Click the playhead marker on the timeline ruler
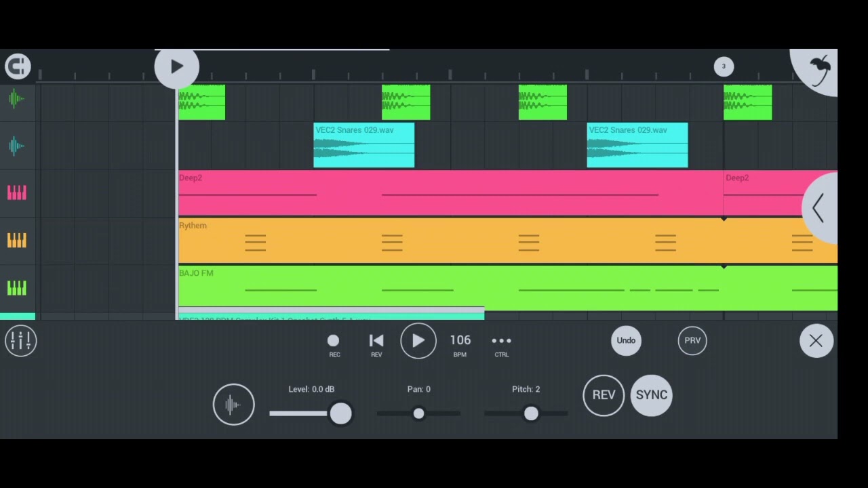 tap(176, 66)
